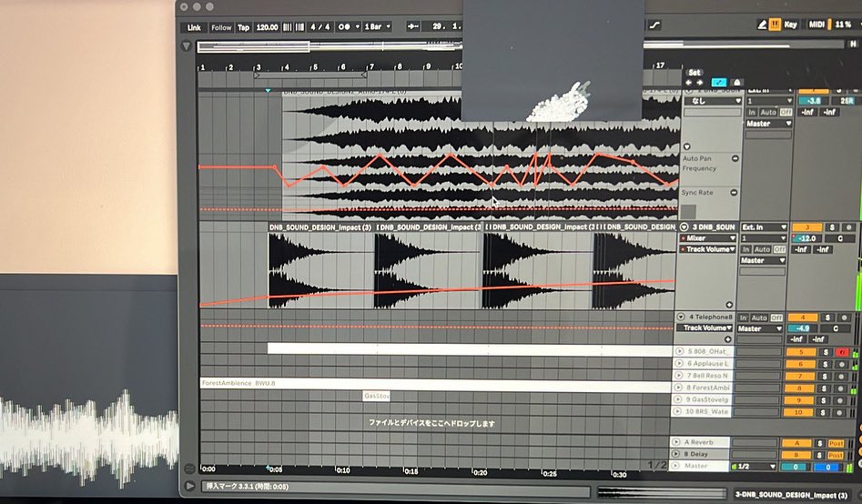The image size is (862, 504).
Task: Remove the Sync Rate automation lane
Action: click(x=734, y=192)
